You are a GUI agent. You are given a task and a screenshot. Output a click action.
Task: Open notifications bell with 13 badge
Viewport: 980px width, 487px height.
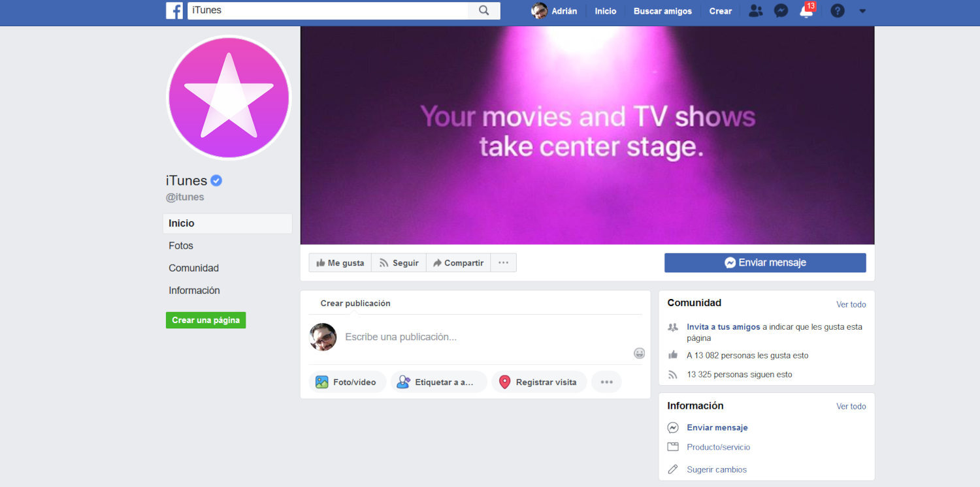tap(806, 11)
